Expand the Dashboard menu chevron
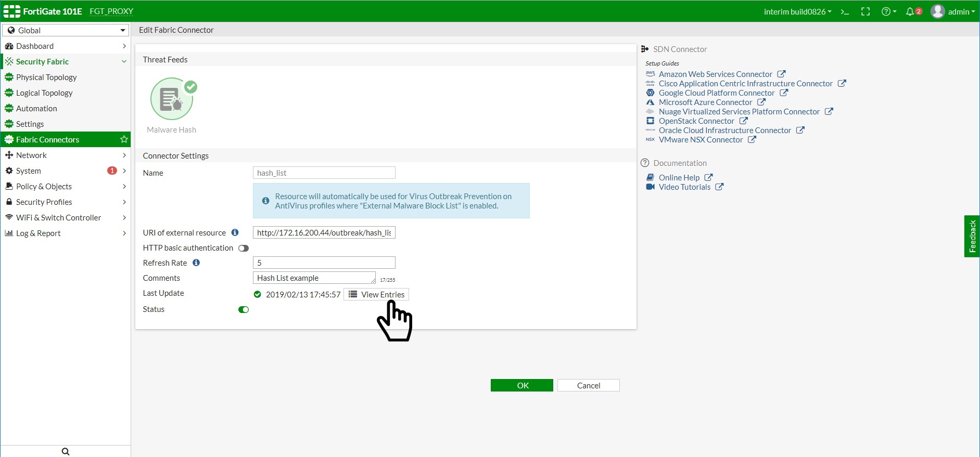980x457 pixels. [x=124, y=46]
